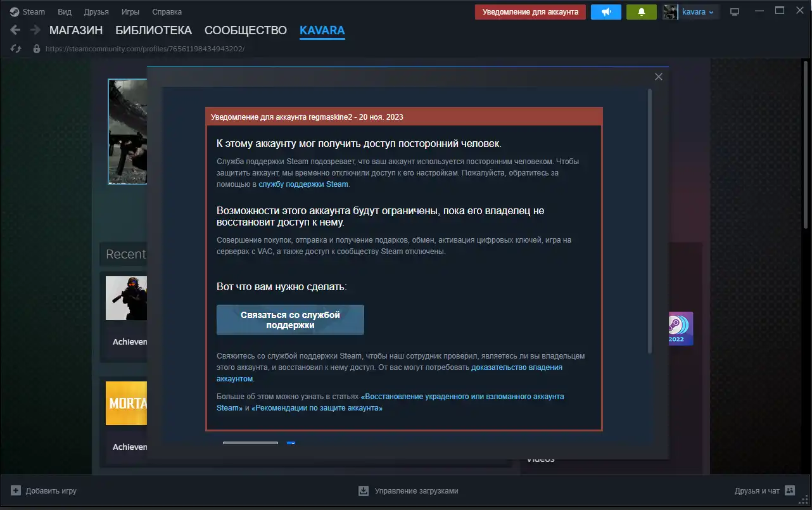This screenshot has height=510, width=812.
Task: Open the Друзья menu
Action: [96, 11]
